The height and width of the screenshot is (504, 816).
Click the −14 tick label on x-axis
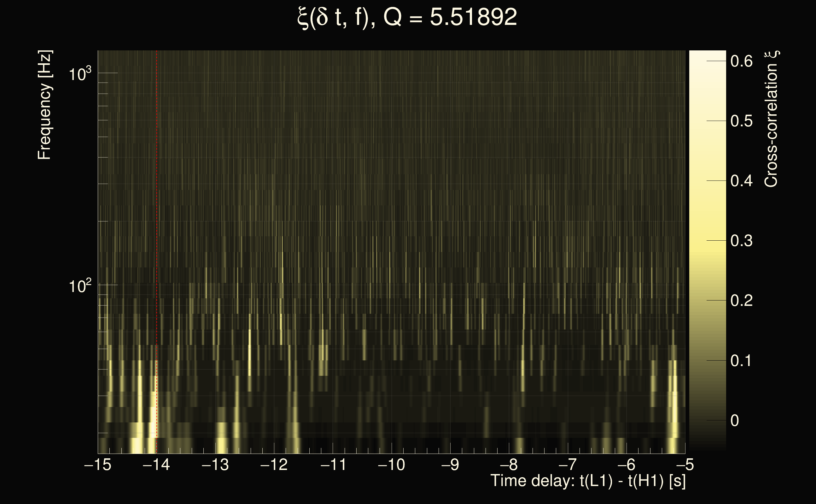(156, 465)
